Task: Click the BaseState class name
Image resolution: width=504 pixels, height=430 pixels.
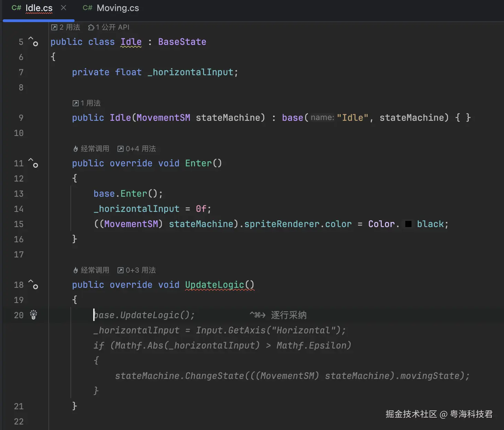Action: 182,42
